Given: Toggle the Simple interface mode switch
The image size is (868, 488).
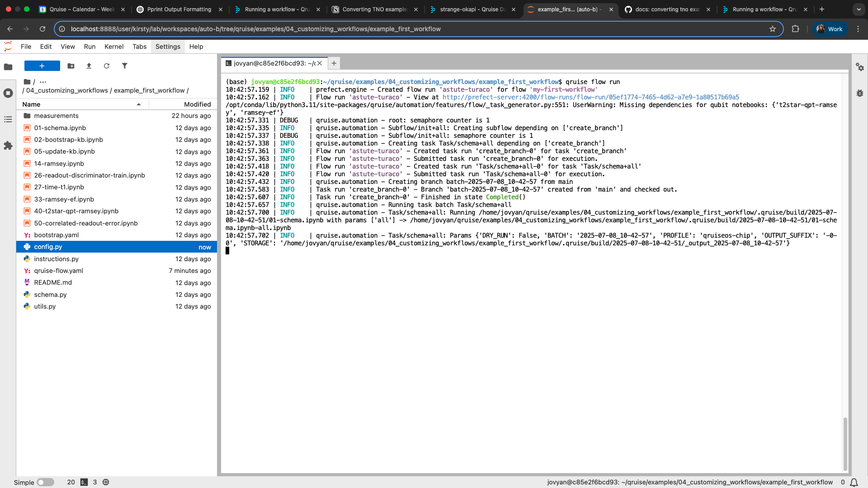Looking at the screenshot, I should [x=45, y=482].
